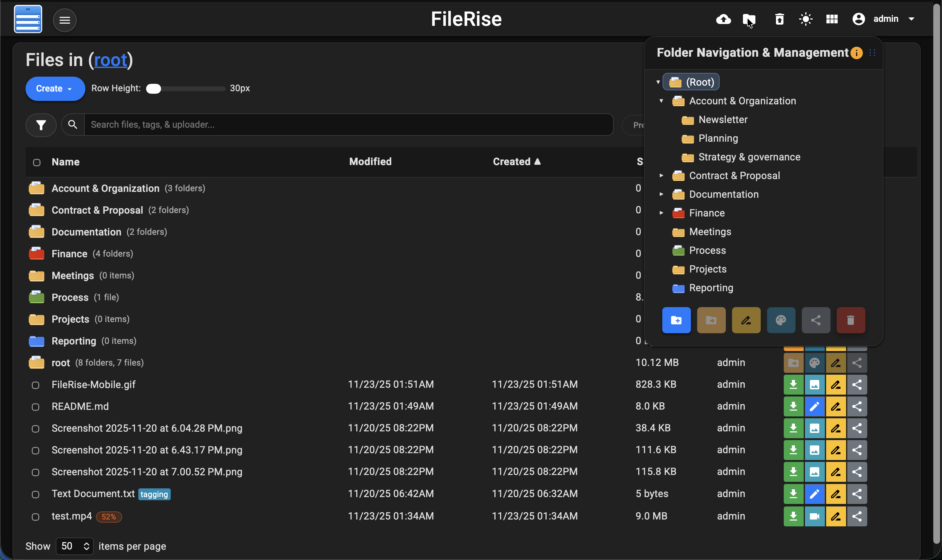
Task: Switch to gallery grid view icon
Action: point(832,19)
